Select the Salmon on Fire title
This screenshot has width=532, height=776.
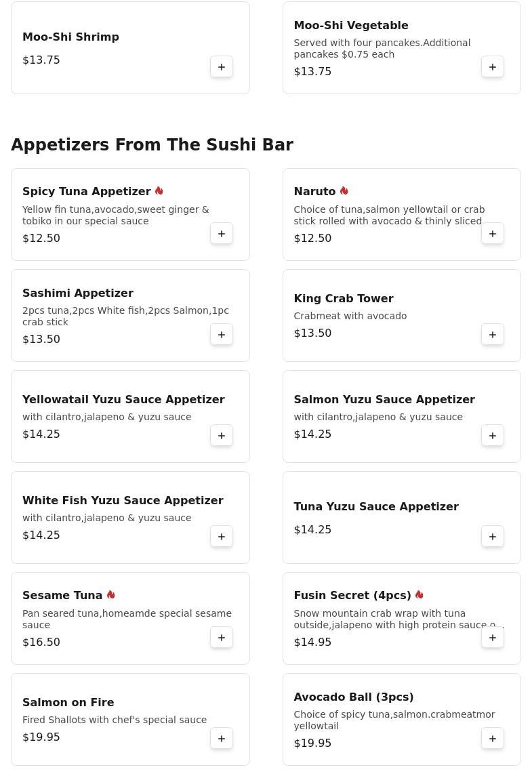68,703
